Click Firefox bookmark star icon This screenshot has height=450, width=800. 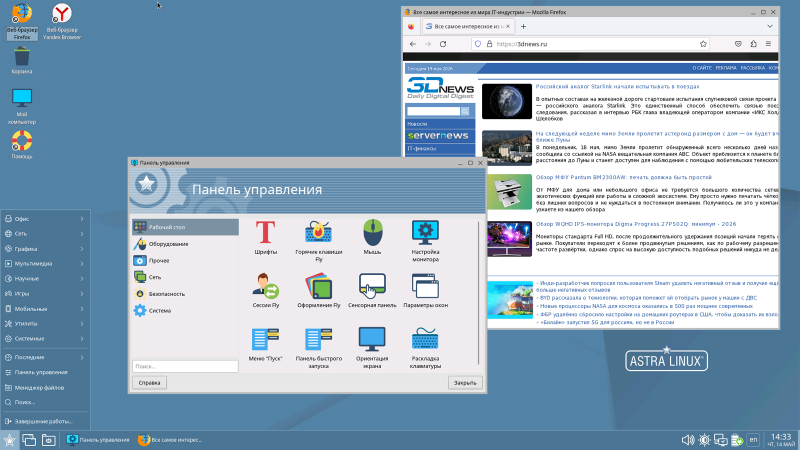[703, 44]
